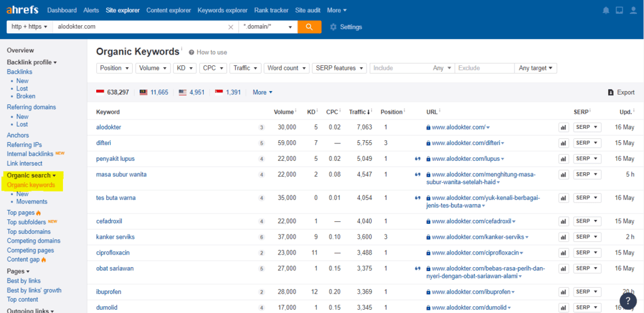Focus the Include keywords input field
Image resolution: width=644 pixels, height=313 pixels.
point(401,68)
